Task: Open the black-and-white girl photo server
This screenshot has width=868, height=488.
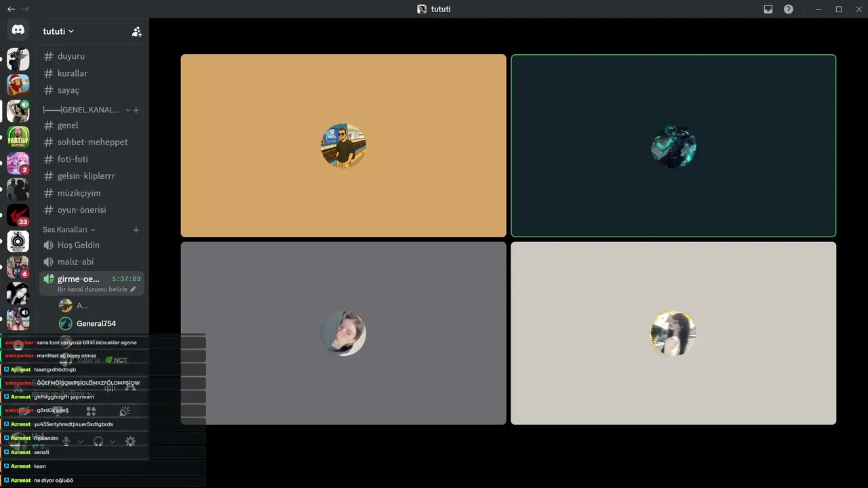Action: click(x=18, y=293)
